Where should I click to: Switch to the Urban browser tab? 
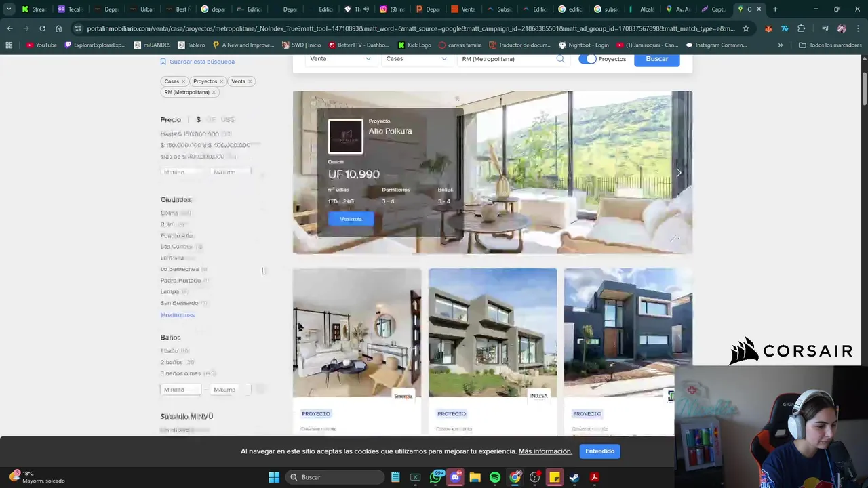142,9
